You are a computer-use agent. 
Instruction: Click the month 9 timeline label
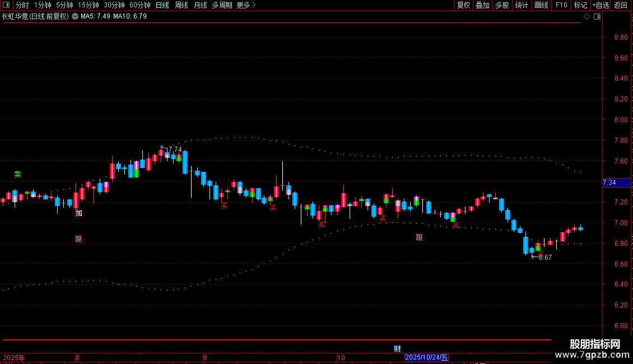pyautogui.click(x=206, y=357)
